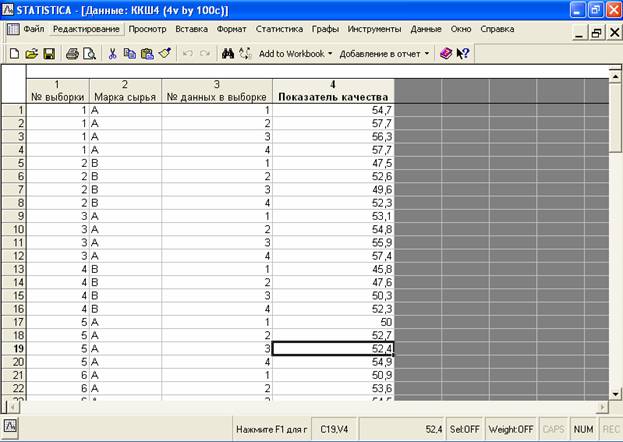Viewport: 623px width, 442px height.
Task: Click the Find binoculars icon
Action: pyautogui.click(x=228, y=54)
